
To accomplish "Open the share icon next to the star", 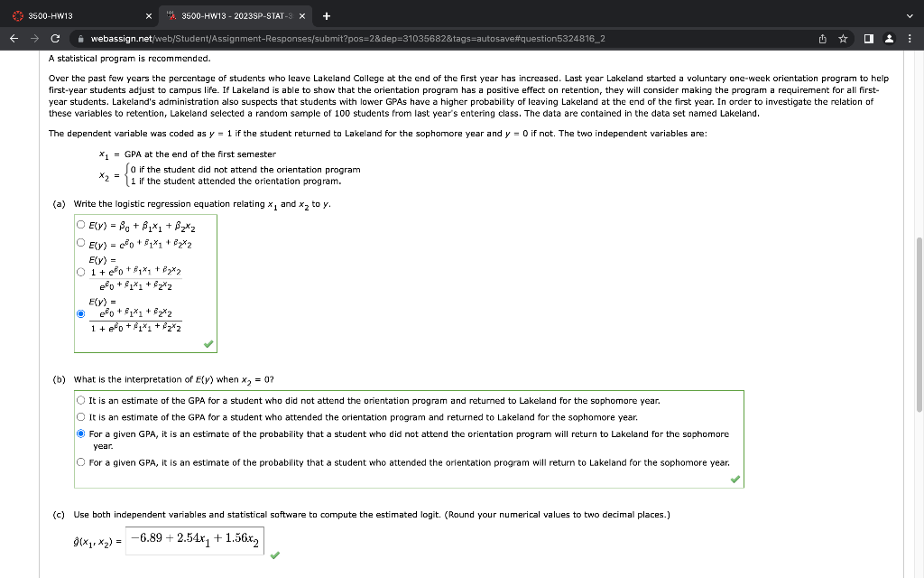I will [x=820, y=39].
